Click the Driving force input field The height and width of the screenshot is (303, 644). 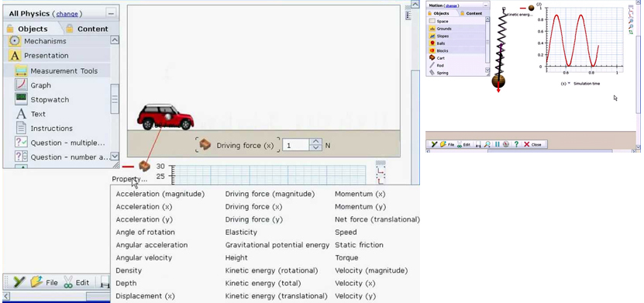(x=296, y=146)
